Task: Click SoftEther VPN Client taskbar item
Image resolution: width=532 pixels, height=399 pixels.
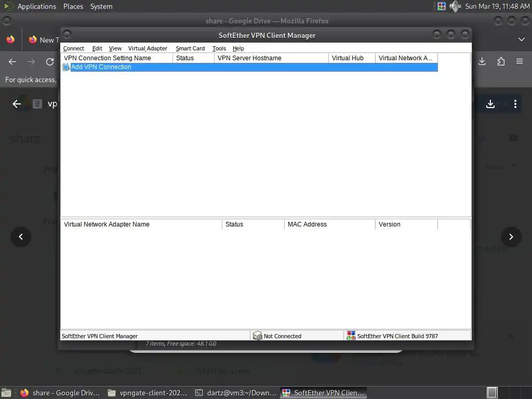Action: (324, 393)
